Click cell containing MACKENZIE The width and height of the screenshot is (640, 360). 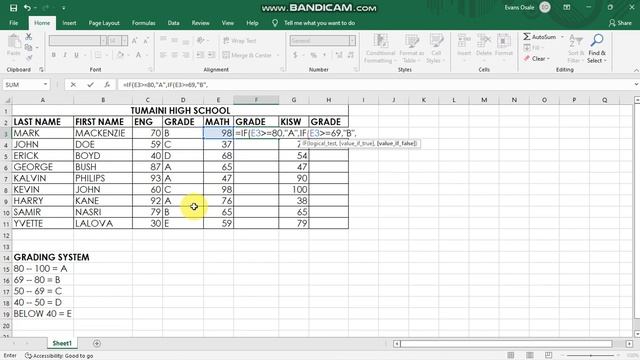103,133
